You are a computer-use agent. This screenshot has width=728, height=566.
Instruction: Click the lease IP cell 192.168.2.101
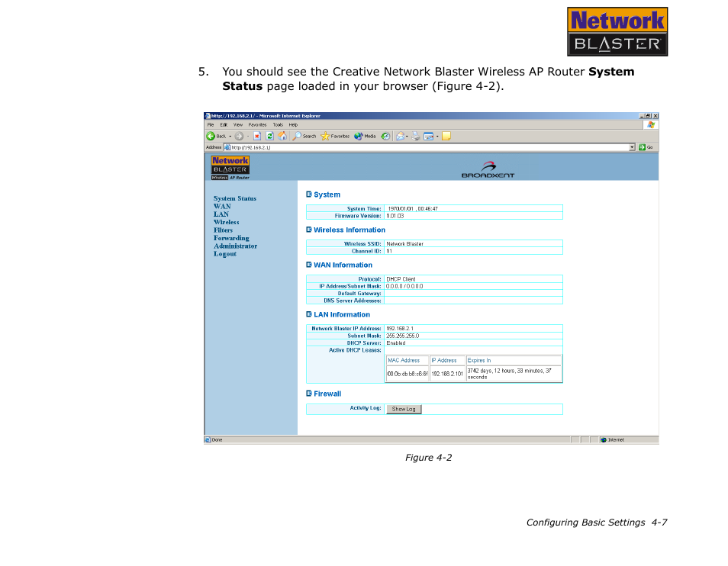click(x=447, y=374)
